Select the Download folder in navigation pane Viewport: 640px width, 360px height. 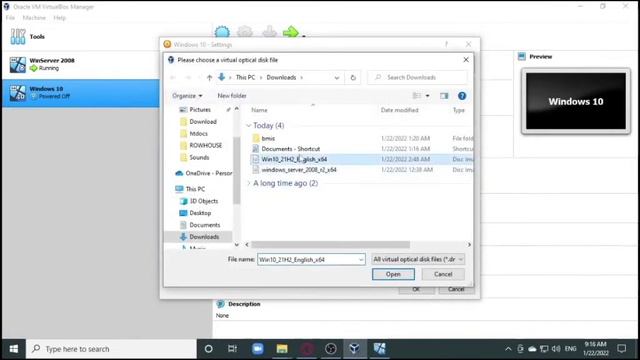[203, 122]
